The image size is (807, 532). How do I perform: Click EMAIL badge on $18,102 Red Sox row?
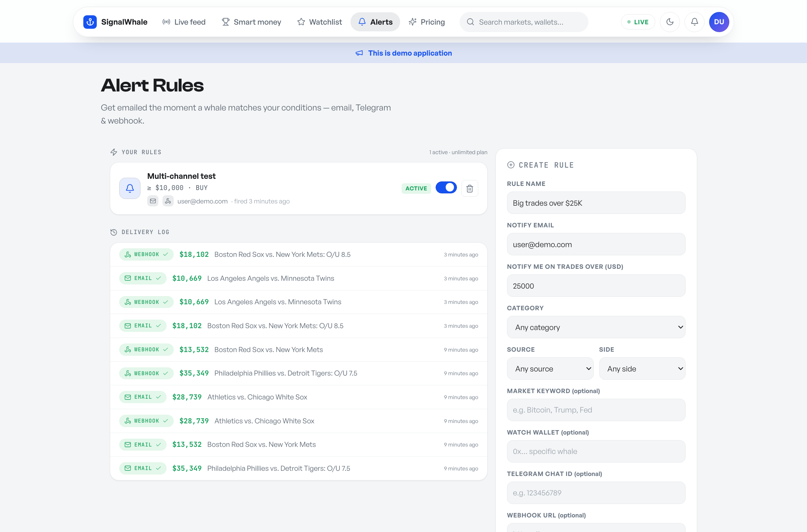pyautogui.click(x=143, y=326)
